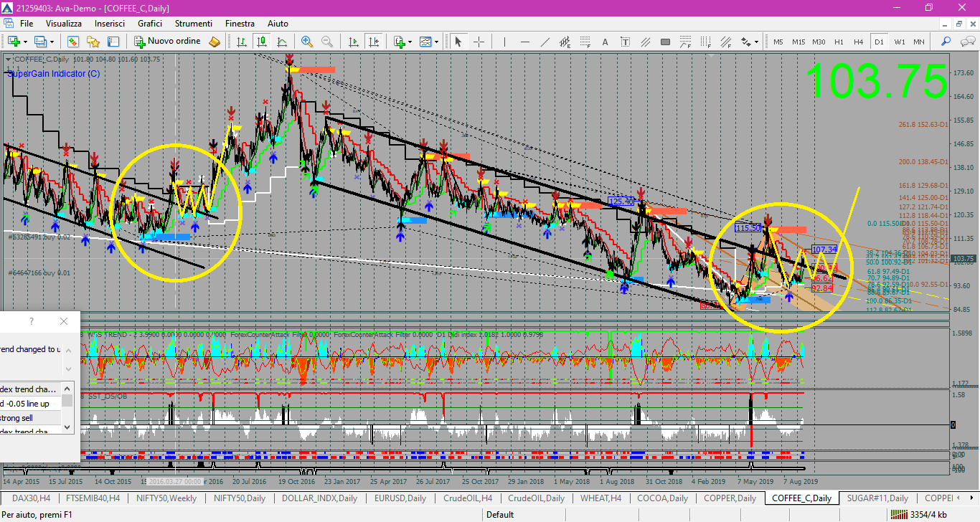
Task: Select the Horizontal Line drawing tool
Action: pyautogui.click(x=524, y=42)
